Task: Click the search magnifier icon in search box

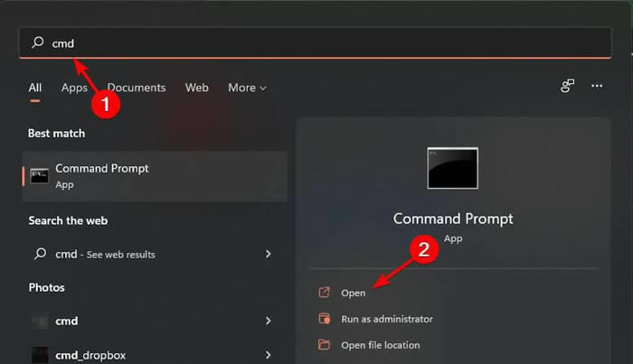Action: (x=38, y=42)
